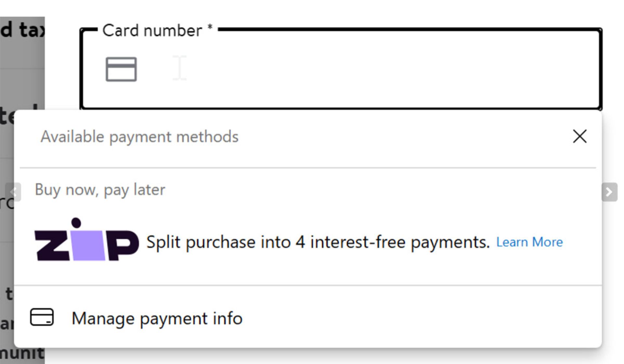Click the right chevron arrow button
Image resolution: width=624 pixels, height=364 pixels.
pos(609,192)
